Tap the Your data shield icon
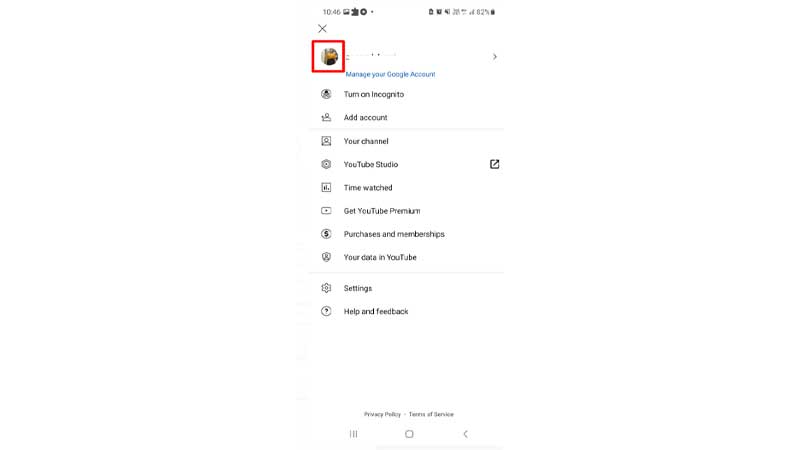800x450 pixels. click(x=326, y=257)
